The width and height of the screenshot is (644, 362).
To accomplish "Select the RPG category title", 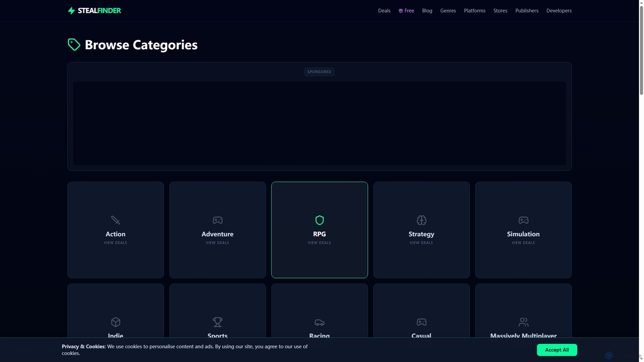I will click(x=319, y=234).
